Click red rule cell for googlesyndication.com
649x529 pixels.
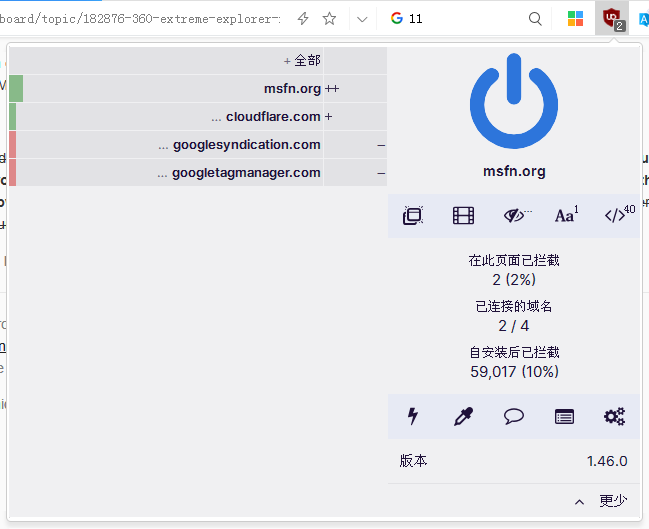pos(12,145)
